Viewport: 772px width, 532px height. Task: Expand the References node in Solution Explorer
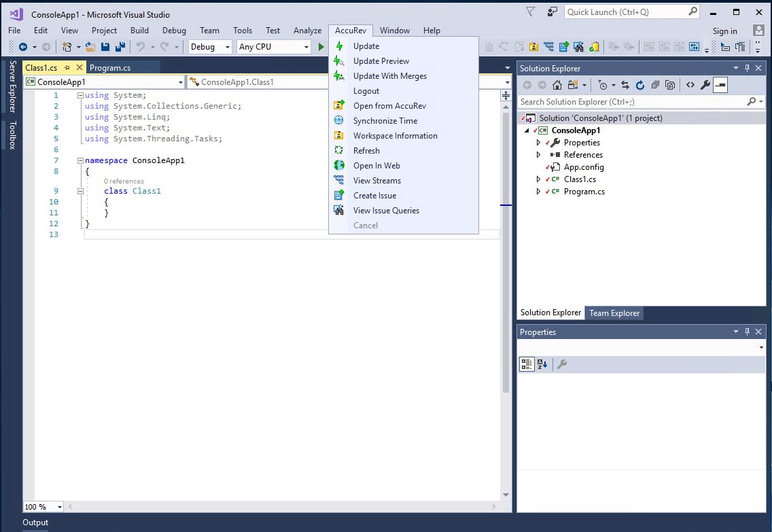tap(538, 155)
